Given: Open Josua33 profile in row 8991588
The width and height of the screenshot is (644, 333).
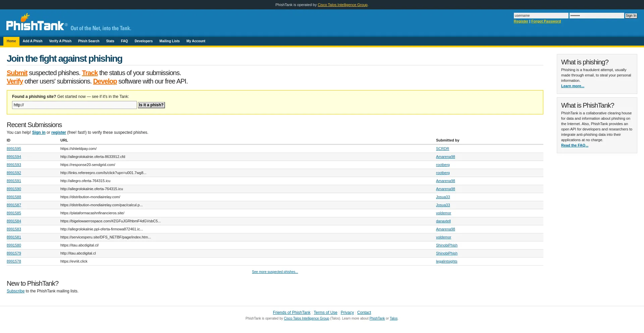Looking at the screenshot, I should point(443,197).
